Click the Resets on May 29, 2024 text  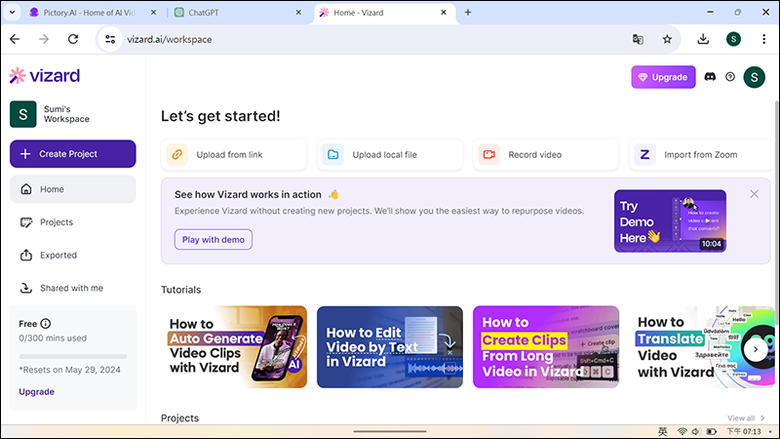point(70,370)
